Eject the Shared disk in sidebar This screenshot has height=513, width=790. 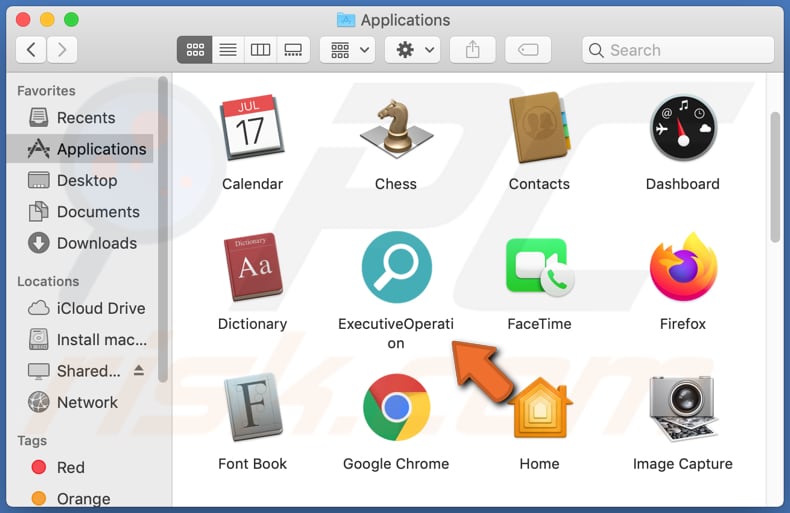pos(138,371)
